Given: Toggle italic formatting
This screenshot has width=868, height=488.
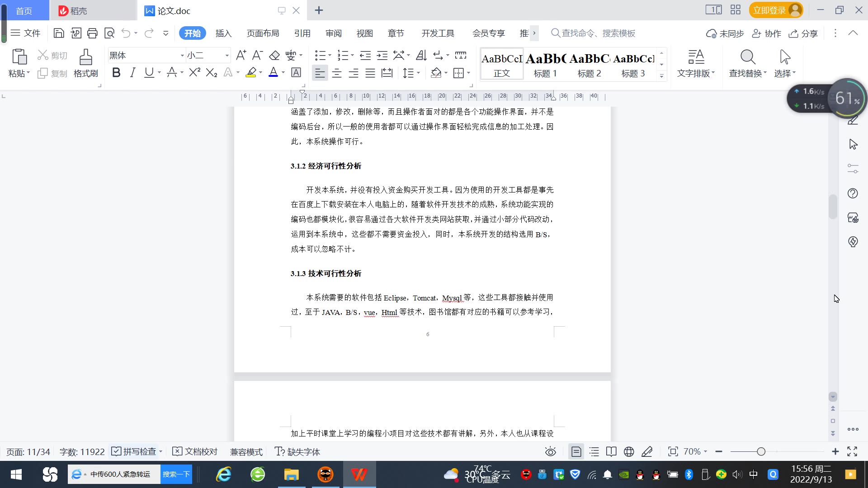Looking at the screenshot, I should (132, 73).
